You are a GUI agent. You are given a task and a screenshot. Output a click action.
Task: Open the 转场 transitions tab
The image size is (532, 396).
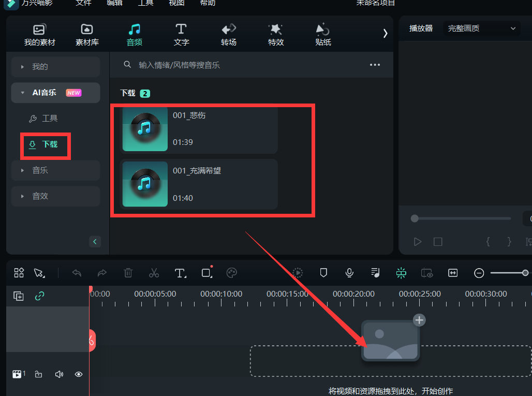click(228, 35)
